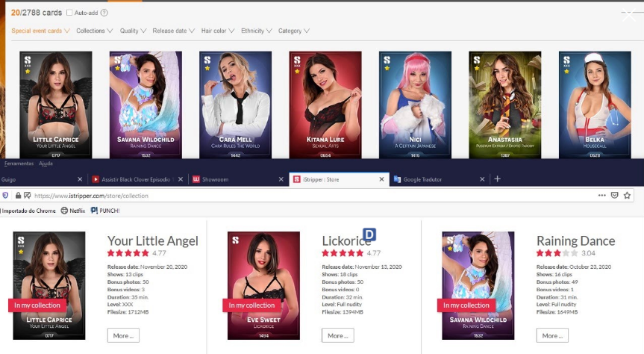Viewport: 644px width, 354px height.
Task: Click the permissions icon beside the padlock
Action: click(x=27, y=196)
